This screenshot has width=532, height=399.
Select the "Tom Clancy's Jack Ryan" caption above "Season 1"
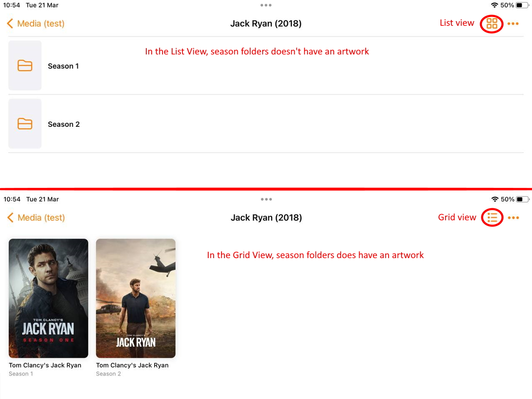tap(45, 365)
